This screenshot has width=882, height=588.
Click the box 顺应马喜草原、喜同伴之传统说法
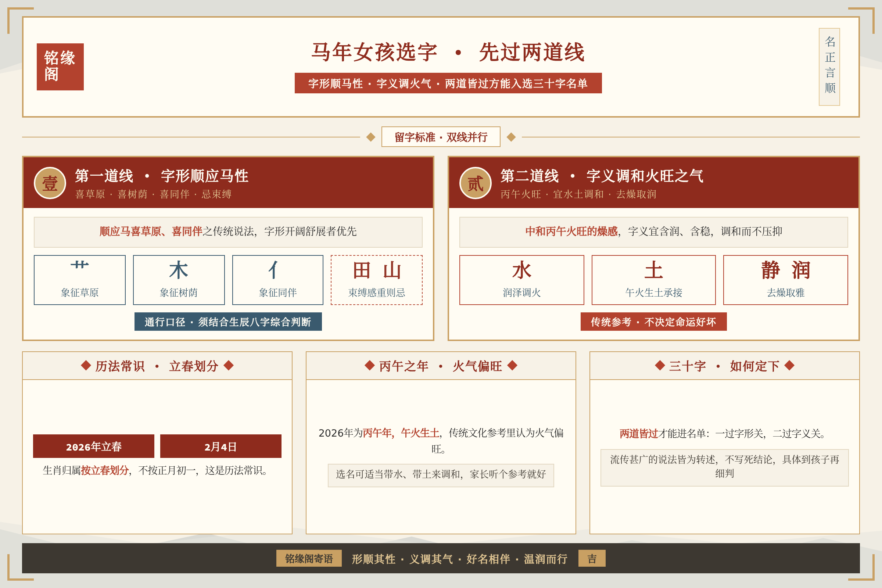(x=228, y=232)
